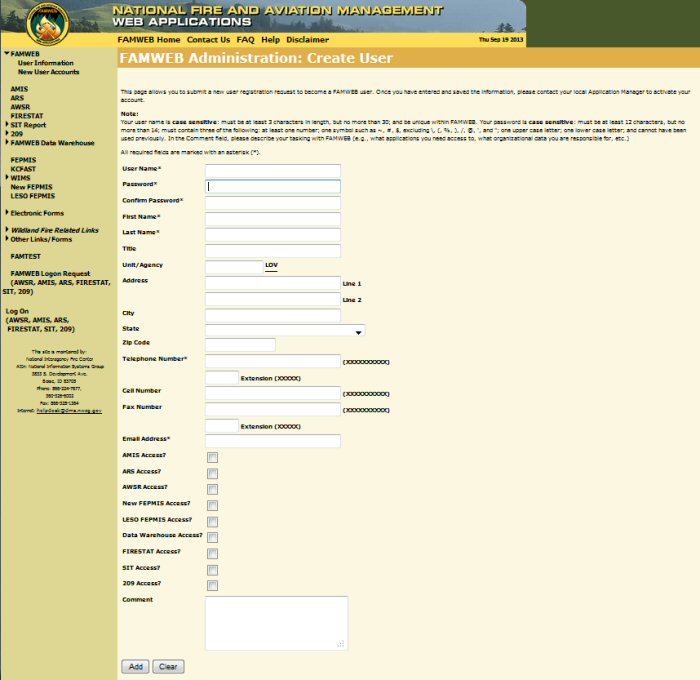Open the FEPMIS sidebar link

(x=24, y=160)
